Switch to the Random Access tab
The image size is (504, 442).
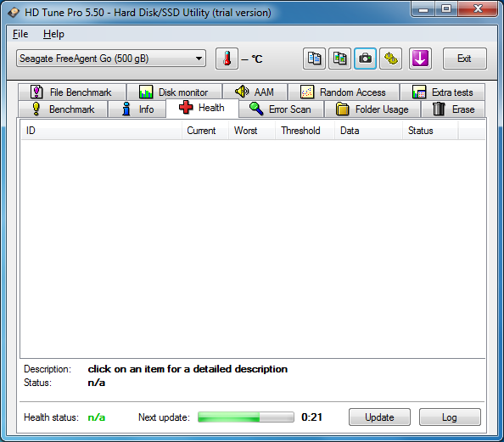pos(344,92)
